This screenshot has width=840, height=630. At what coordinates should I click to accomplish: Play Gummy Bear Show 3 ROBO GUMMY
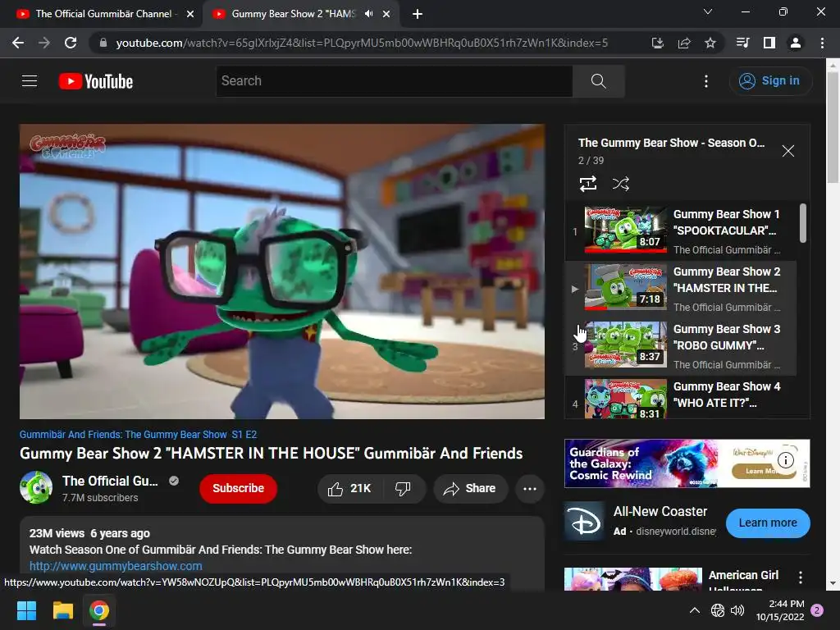point(681,347)
